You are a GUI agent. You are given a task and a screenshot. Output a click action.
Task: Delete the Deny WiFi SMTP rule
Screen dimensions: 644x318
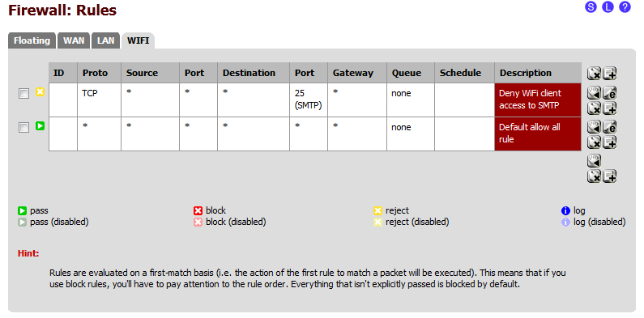tap(594, 108)
